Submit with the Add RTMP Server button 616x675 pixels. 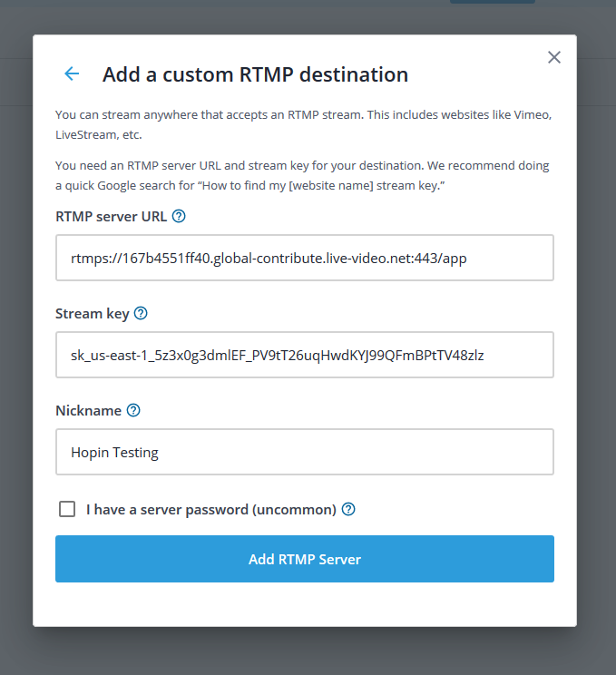pos(305,559)
